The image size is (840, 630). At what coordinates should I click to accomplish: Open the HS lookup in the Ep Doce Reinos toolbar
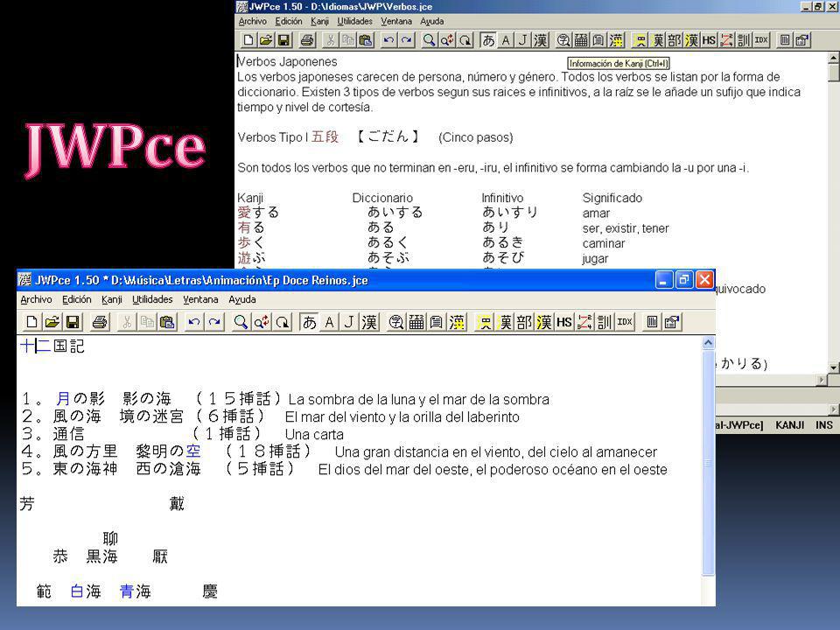coord(564,322)
